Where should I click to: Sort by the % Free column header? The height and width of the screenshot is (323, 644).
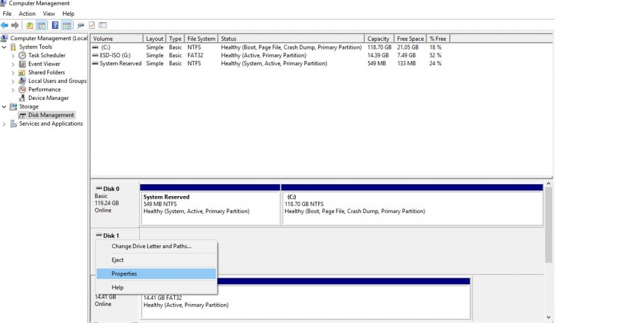point(438,38)
